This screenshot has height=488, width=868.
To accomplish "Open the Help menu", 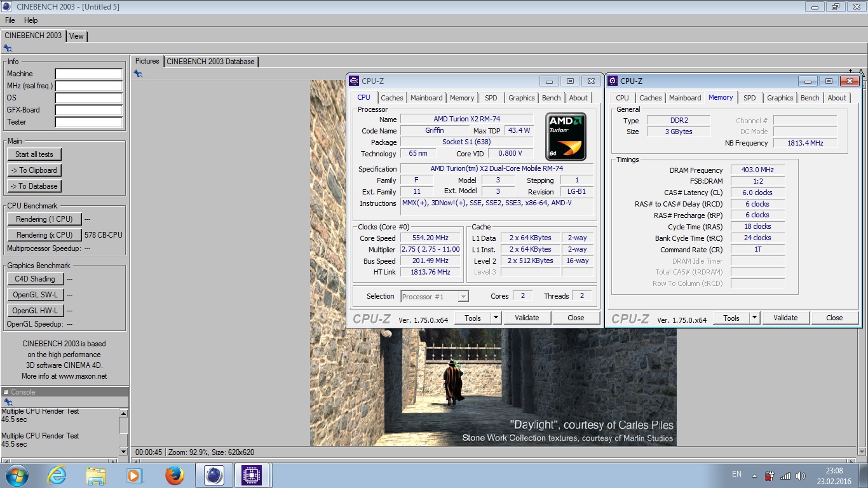I will pos(31,20).
